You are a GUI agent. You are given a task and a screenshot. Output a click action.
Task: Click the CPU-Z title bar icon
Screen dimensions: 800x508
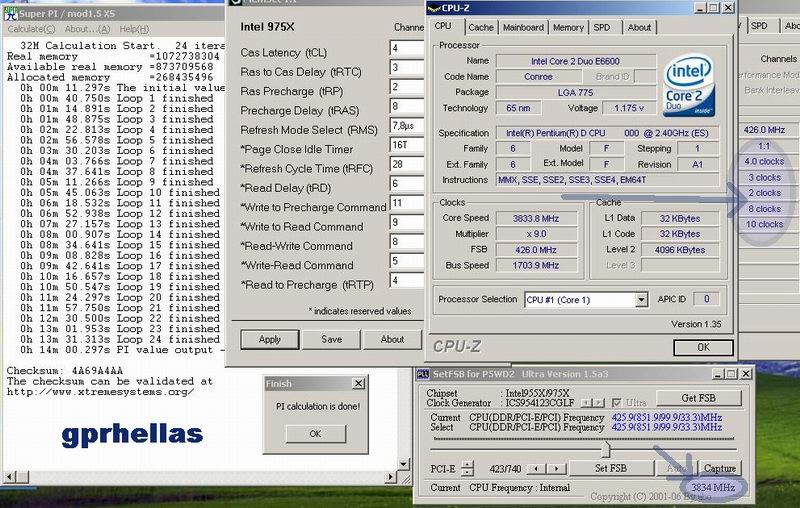pos(434,8)
